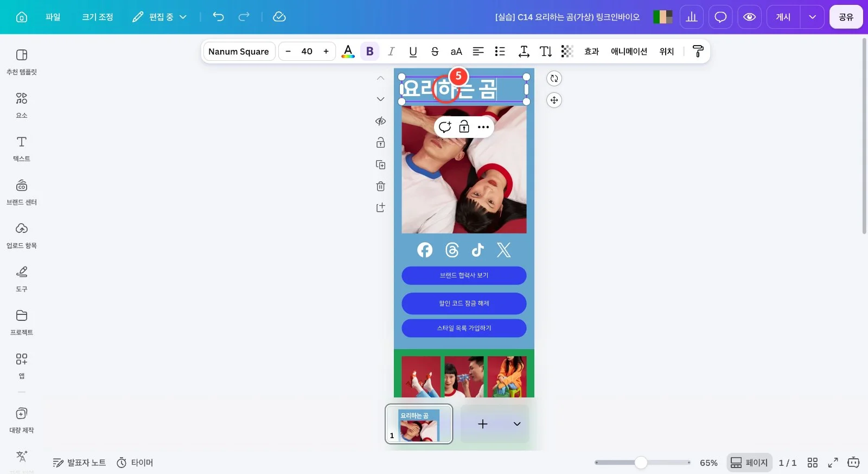Open 업로드 항목 uploads panel
Viewport: 868px width, 474px height.
click(x=22, y=235)
